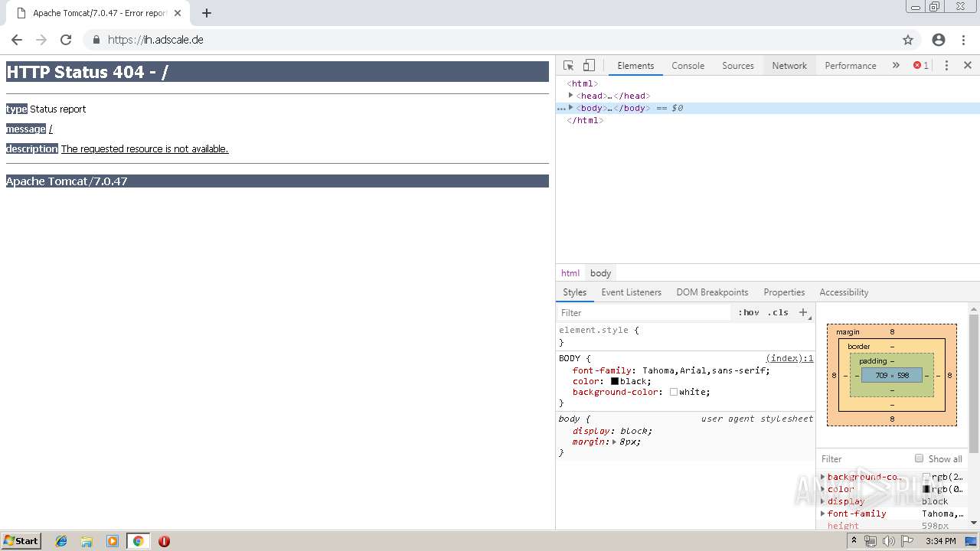Toggle the device toolbar icon
Viewport: 980px width, 551px height.
[589, 66]
